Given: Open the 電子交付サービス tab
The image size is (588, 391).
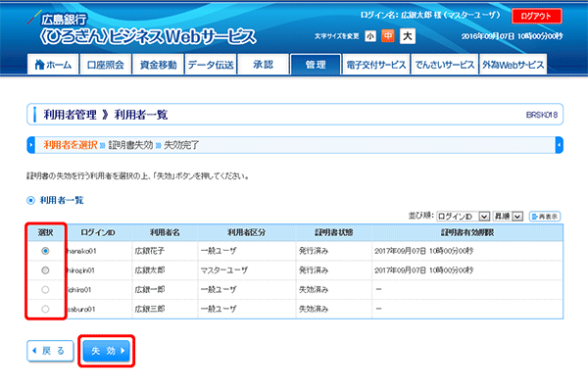Looking at the screenshot, I should 375,65.
